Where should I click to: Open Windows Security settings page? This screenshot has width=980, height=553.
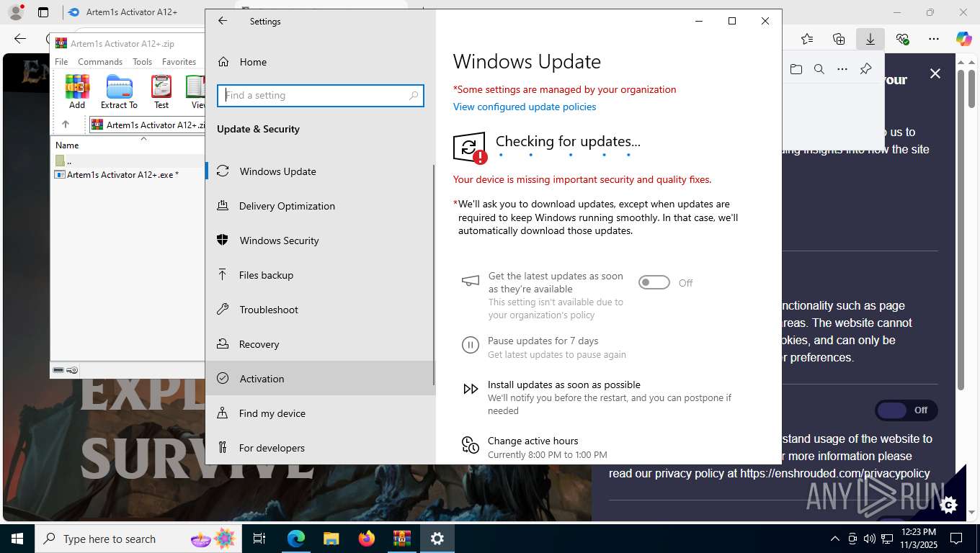tap(321, 240)
